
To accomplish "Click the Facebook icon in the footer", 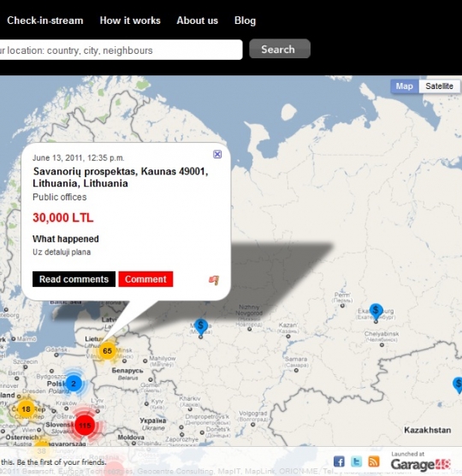I will click(x=339, y=461).
